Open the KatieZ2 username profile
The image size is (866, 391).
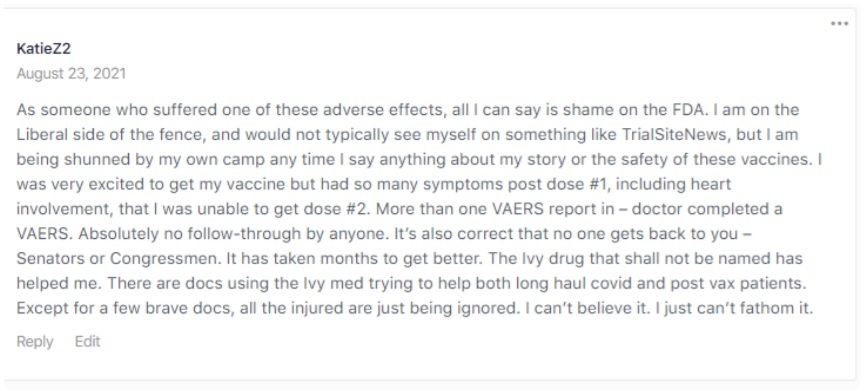point(44,49)
